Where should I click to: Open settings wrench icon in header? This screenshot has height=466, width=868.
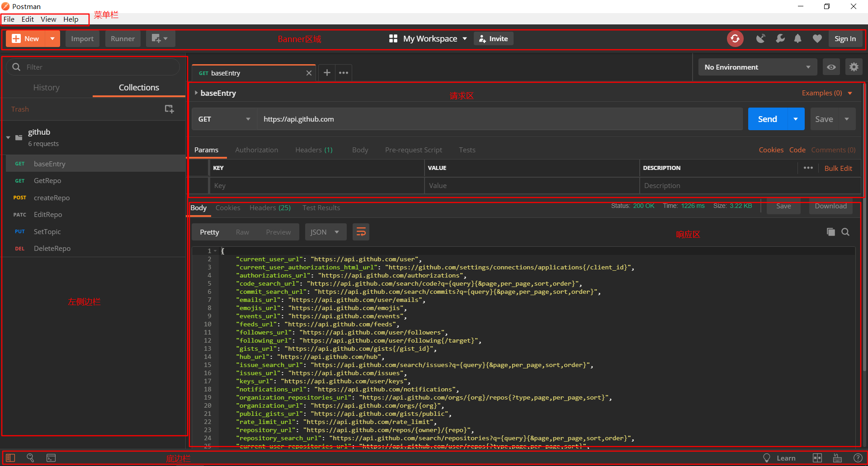780,39
